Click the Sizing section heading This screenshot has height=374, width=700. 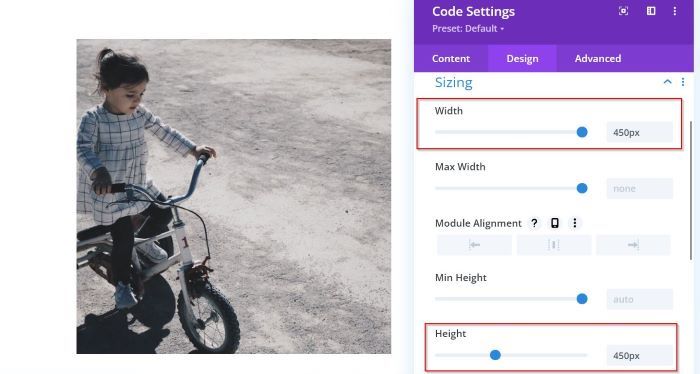pos(454,83)
